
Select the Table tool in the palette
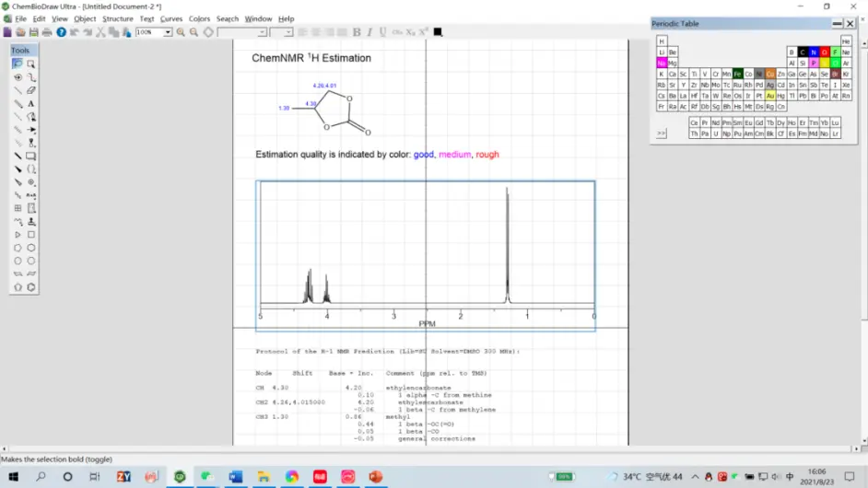(18, 208)
